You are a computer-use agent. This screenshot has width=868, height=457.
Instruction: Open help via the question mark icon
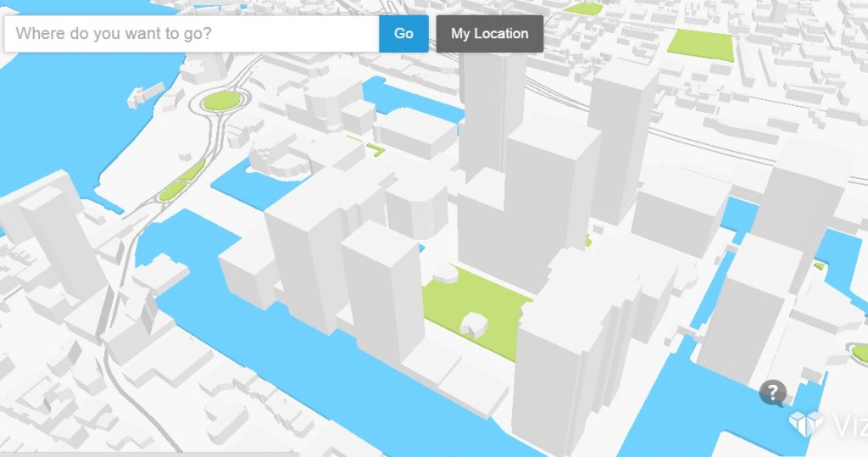[x=772, y=392]
